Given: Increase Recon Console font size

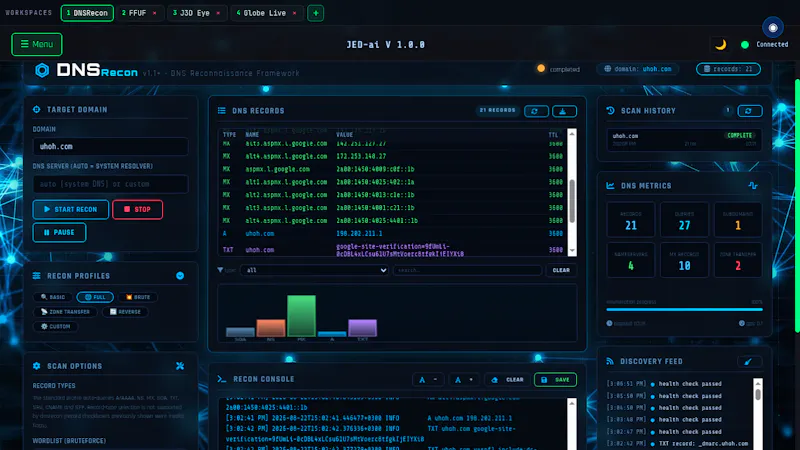Looking at the screenshot, I should tap(463, 380).
